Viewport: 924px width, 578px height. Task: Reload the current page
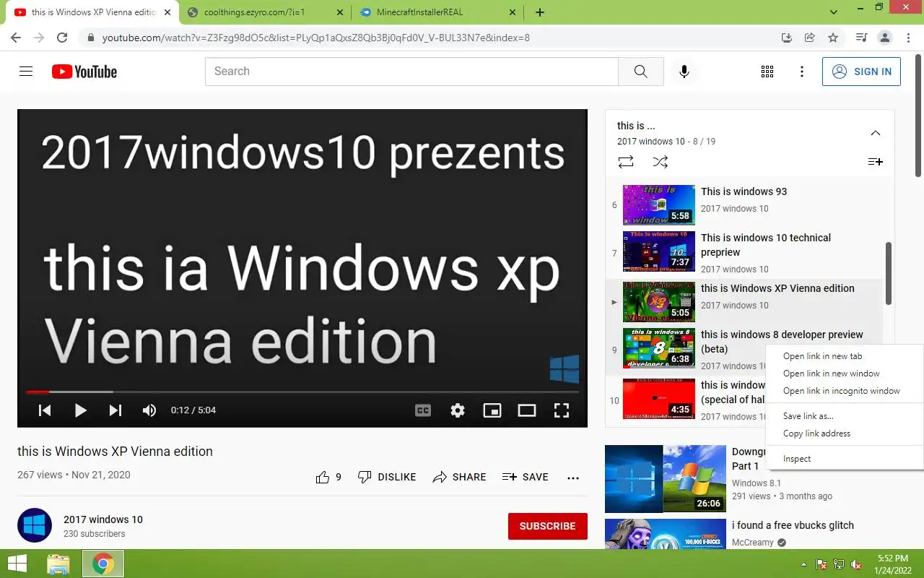[x=62, y=38]
